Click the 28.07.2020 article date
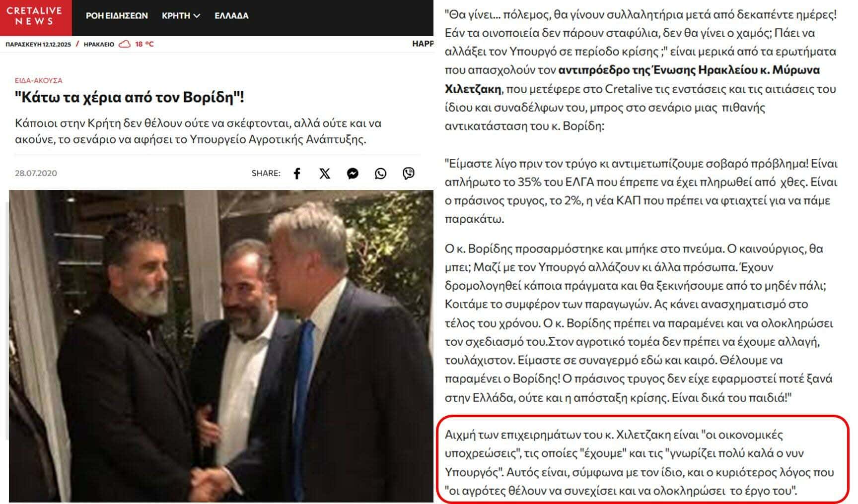 coord(36,173)
